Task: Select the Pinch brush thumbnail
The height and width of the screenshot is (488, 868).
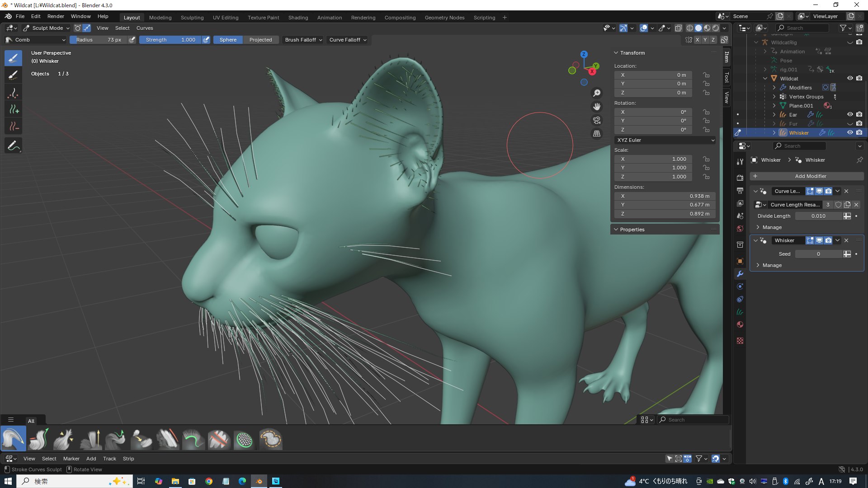Action: point(65,439)
